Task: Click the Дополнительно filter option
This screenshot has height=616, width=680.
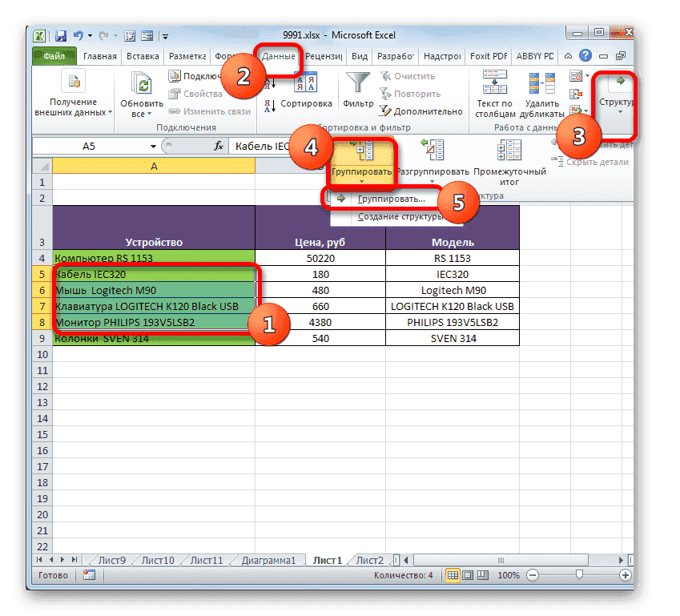Action: click(x=433, y=112)
